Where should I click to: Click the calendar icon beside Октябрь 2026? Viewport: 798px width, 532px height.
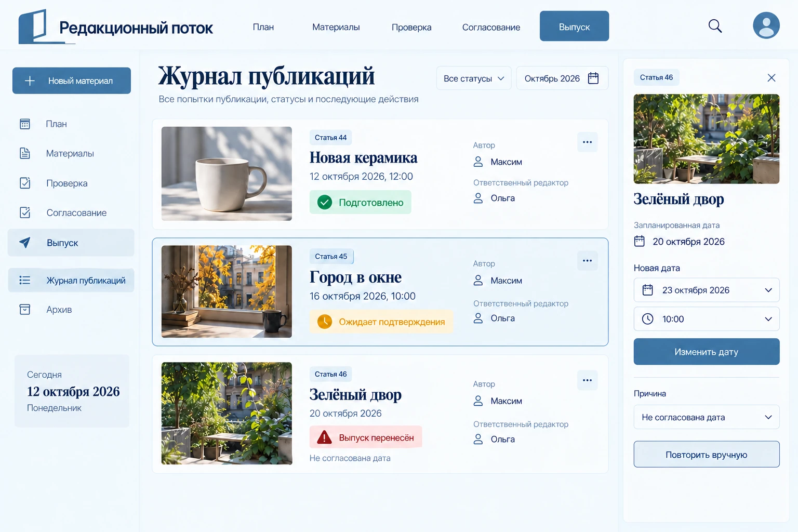(x=593, y=78)
